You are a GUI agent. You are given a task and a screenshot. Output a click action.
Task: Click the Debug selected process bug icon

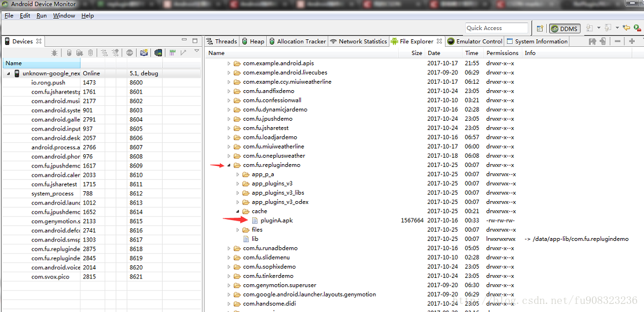pyautogui.click(x=54, y=53)
